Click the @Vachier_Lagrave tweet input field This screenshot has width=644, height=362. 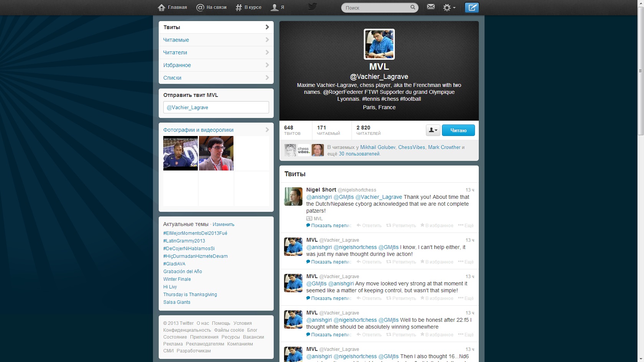point(216,108)
